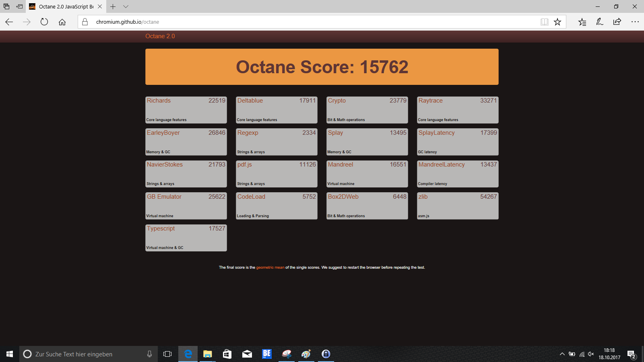The image size is (644, 362).
Task: Select the Regexp benchmark tile
Action: click(x=277, y=142)
